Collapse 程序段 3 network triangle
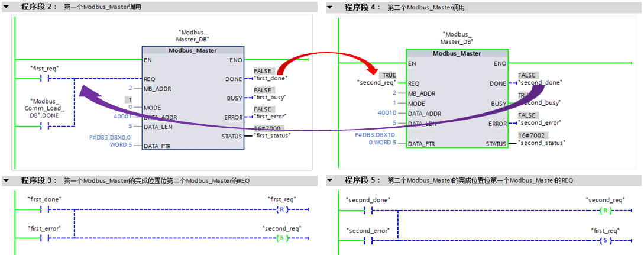 6,180
